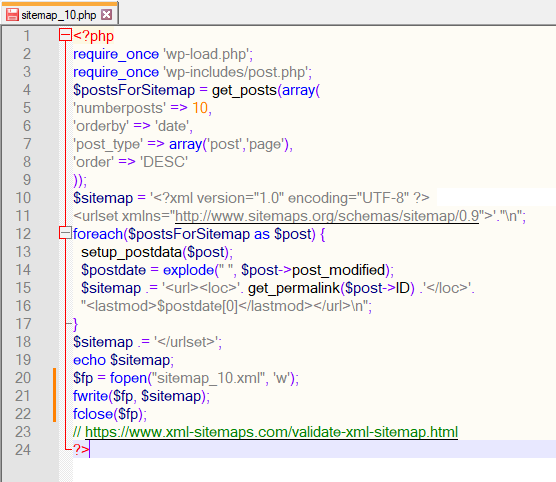Select the sitemap_10.php tab
This screenshot has width=556, height=482.
[x=59, y=14]
